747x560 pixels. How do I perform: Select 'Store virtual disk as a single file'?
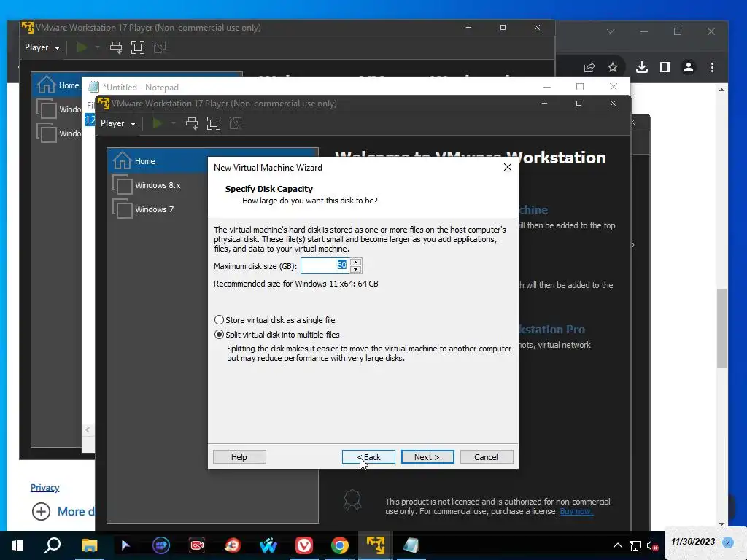pos(275,320)
